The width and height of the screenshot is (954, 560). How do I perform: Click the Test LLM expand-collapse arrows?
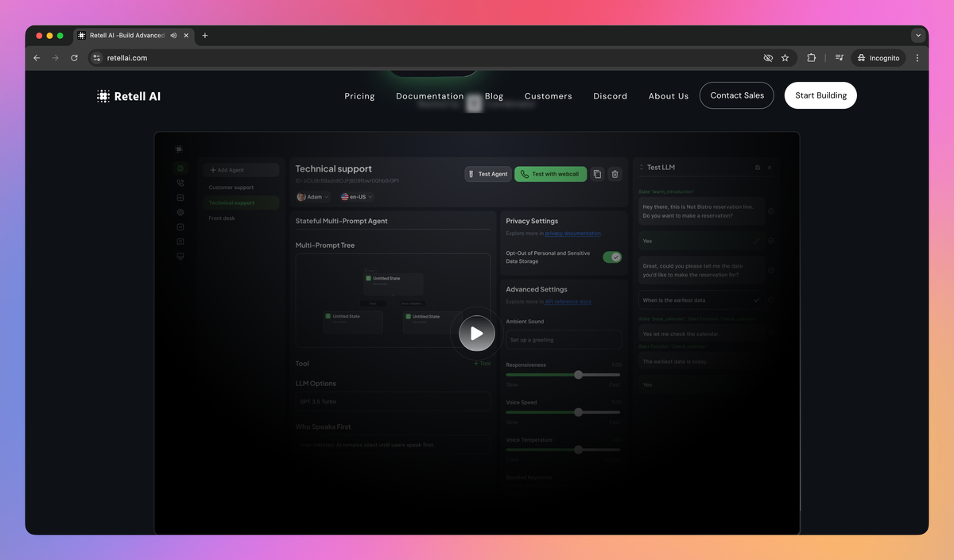point(642,168)
